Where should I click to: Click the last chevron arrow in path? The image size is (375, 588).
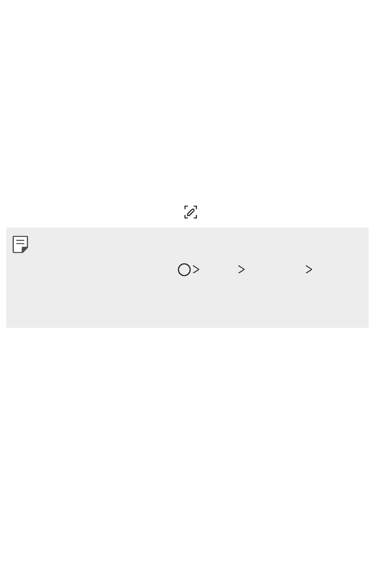(x=309, y=270)
